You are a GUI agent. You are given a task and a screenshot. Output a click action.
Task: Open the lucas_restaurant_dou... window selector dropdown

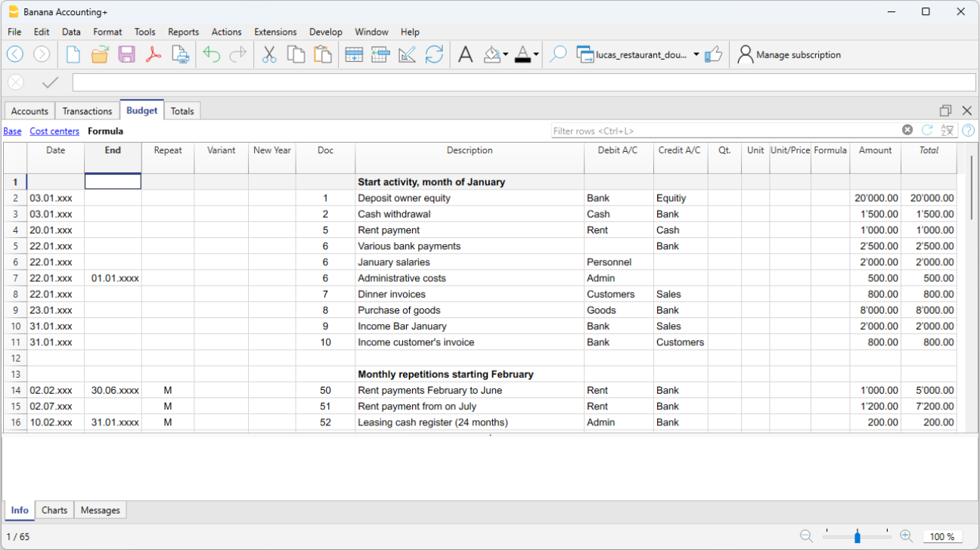pyautogui.click(x=637, y=54)
